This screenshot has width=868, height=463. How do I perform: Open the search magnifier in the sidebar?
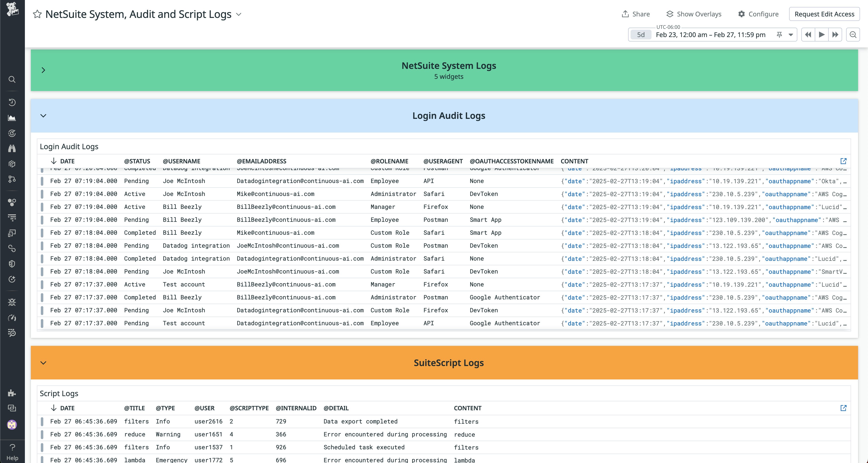click(x=12, y=80)
